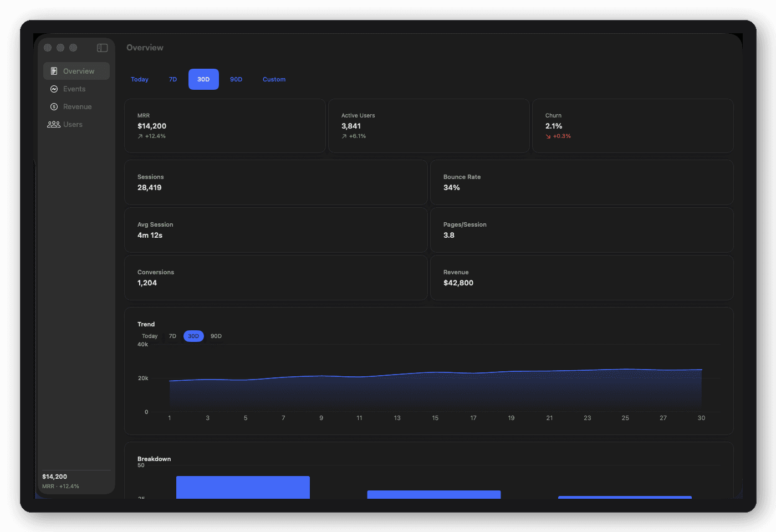Click the Trend chart heading
776x532 pixels.
point(146,324)
